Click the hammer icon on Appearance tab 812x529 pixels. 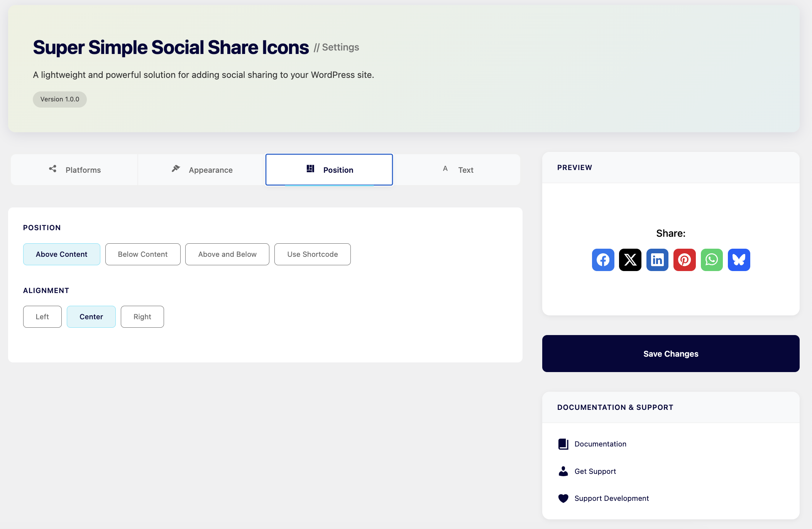click(x=176, y=169)
